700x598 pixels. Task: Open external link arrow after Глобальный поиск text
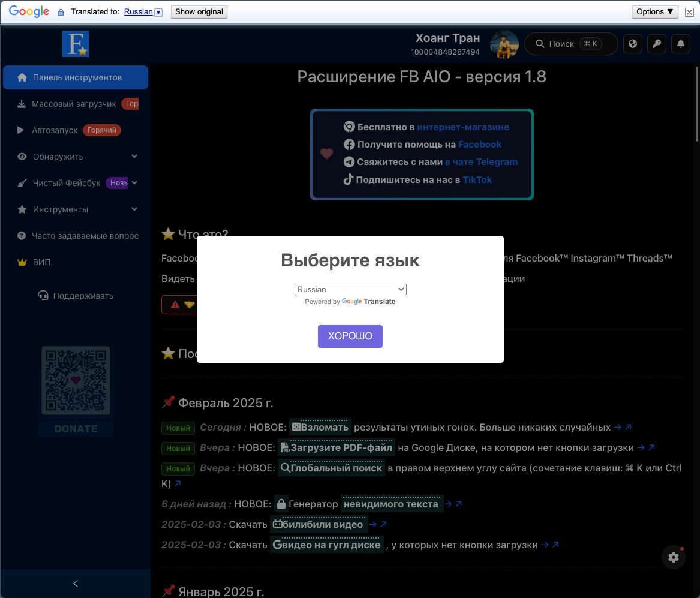[178, 483]
